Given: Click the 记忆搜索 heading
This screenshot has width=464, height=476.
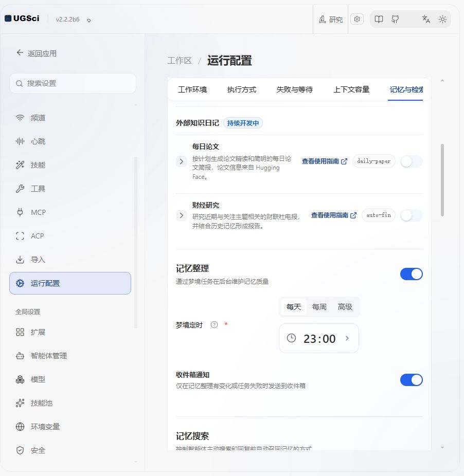Looking at the screenshot, I should pos(192,436).
